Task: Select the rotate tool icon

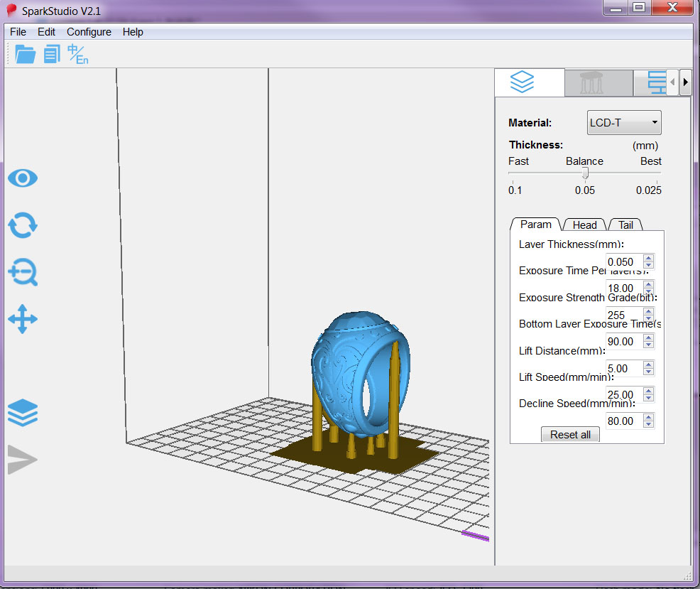Action: pos(23,225)
